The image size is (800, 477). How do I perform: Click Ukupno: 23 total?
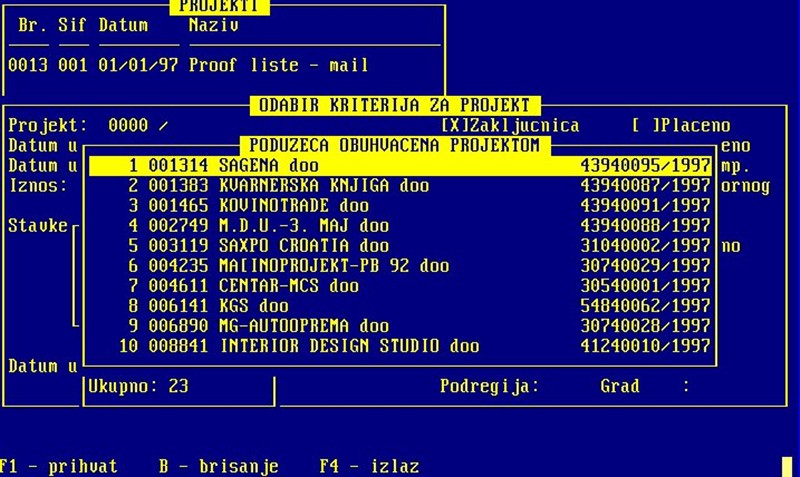point(138,386)
